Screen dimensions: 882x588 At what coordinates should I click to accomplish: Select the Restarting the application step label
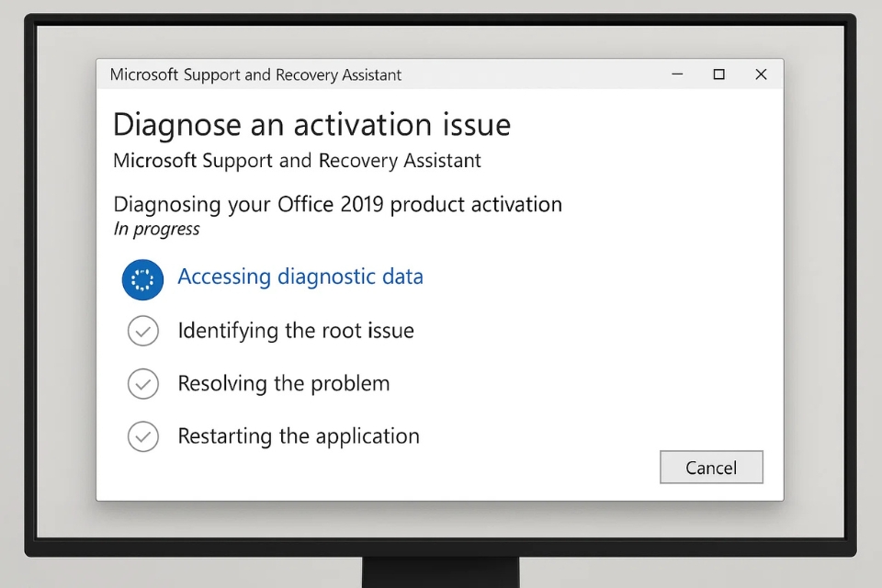point(299,436)
